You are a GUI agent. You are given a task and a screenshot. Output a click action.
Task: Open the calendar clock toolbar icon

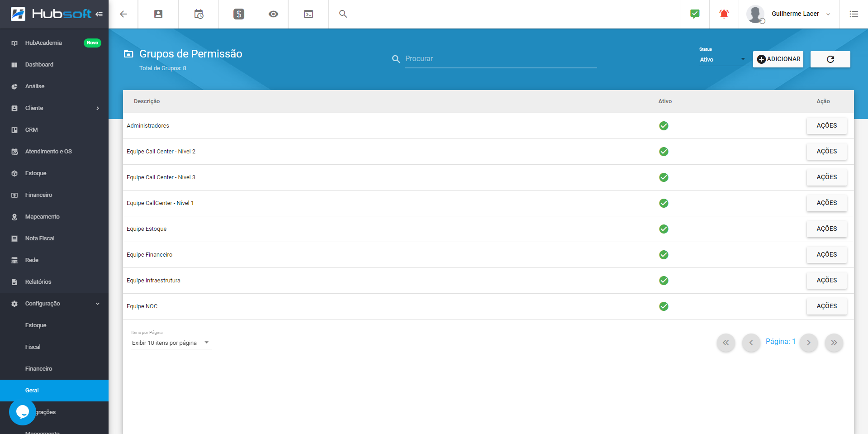pyautogui.click(x=199, y=14)
